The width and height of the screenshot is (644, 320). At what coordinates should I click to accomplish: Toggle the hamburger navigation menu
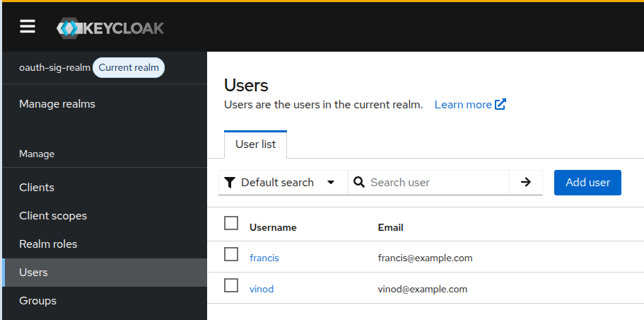click(x=28, y=27)
